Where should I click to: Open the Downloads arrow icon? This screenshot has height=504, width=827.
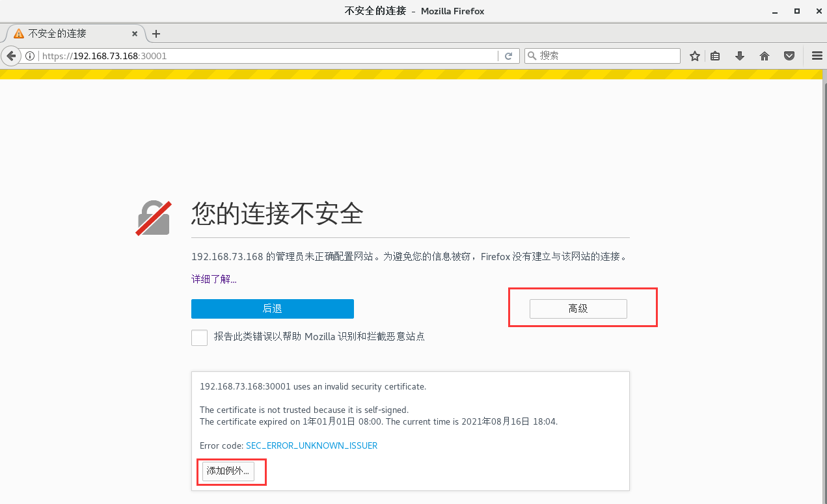tap(740, 56)
